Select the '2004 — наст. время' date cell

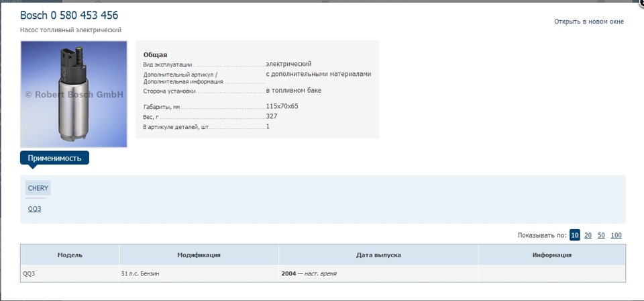click(x=378, y=273)
